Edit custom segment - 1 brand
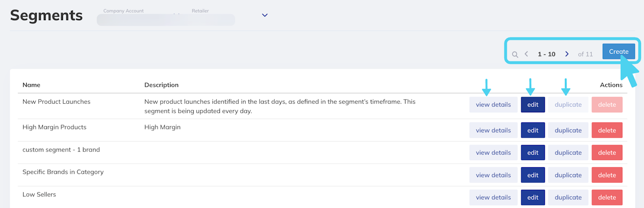The image size is (644, 208). (533, 153)
